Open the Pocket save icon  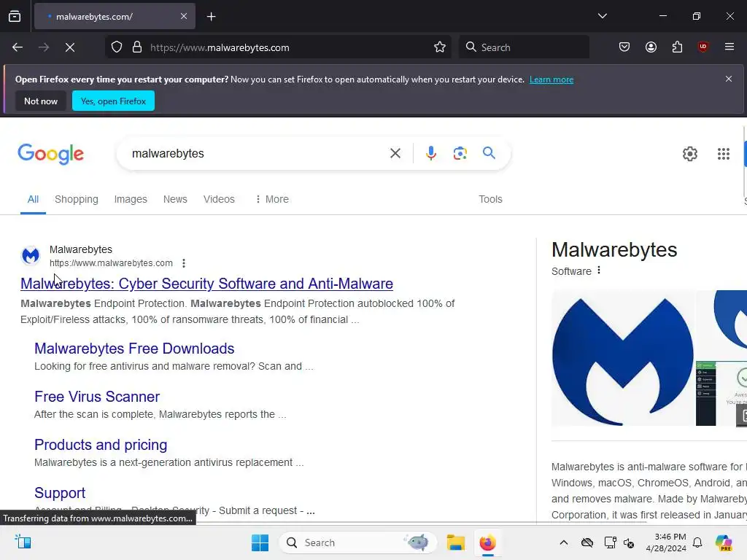tap(624, 47)
